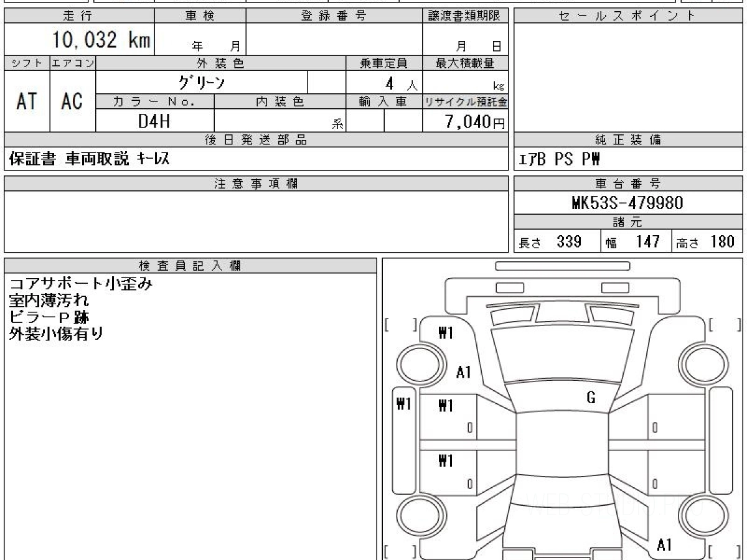
Task: Click the W1 mark on side sill
Action: point(404,404)
